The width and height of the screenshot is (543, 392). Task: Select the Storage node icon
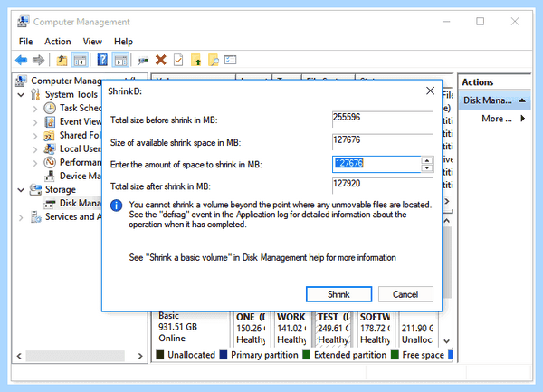pyautogui.click(x=35, y=189)
